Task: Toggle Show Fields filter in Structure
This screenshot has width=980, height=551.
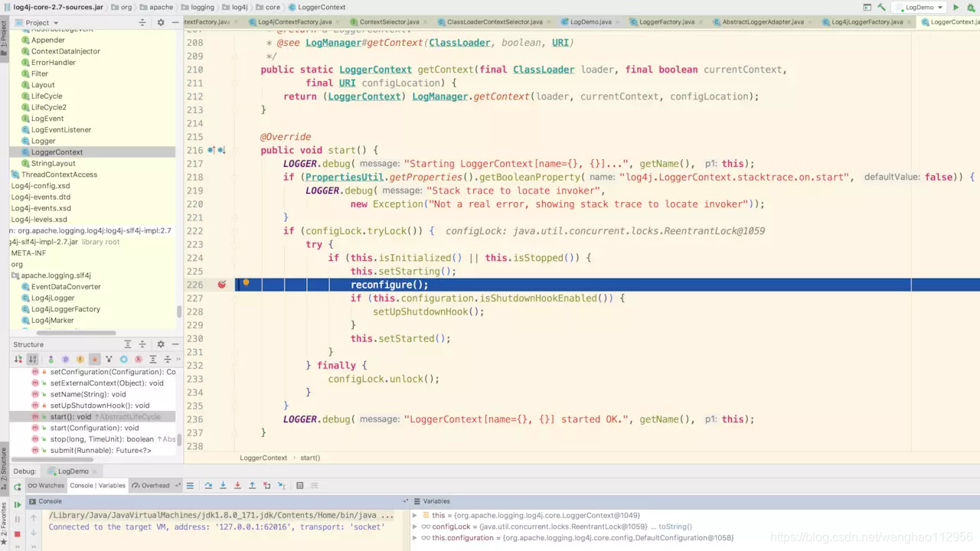Action: 80,359
